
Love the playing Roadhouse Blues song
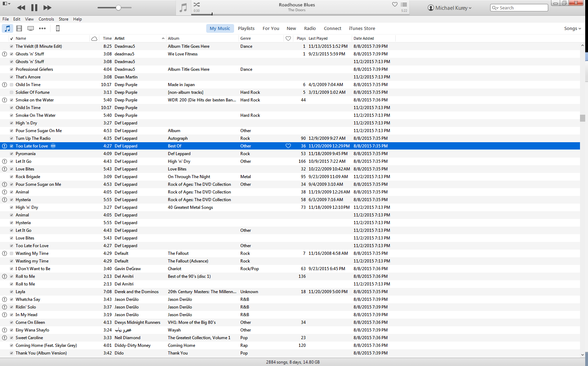tap(395, 5)
